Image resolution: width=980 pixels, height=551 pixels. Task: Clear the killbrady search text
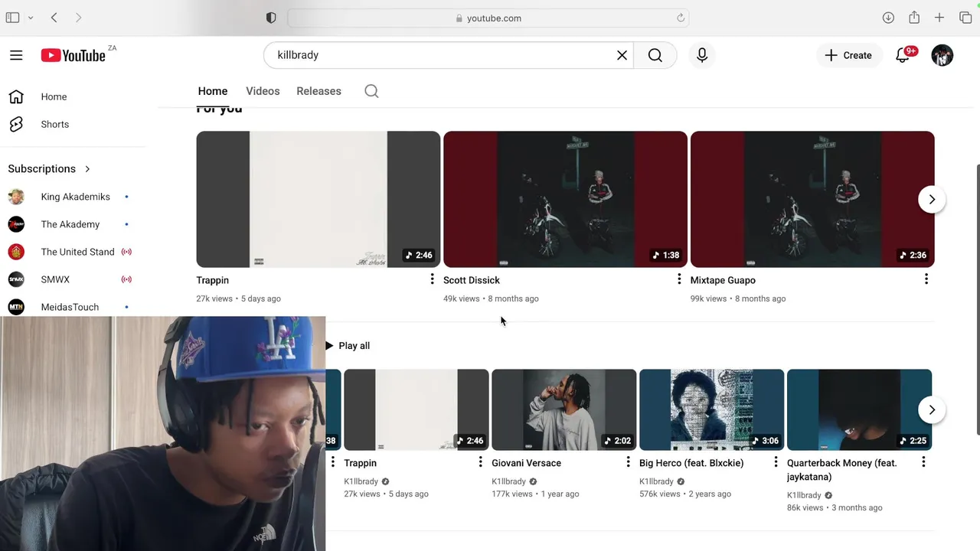coord(622,55)
